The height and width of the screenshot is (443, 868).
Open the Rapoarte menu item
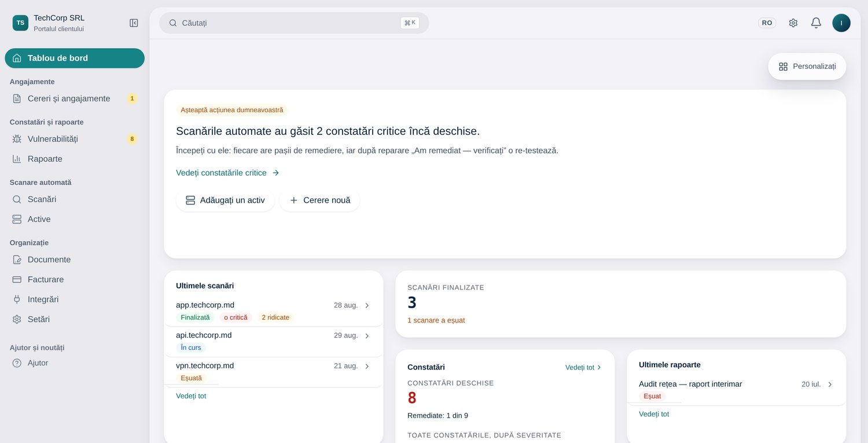tap(75, 159)
